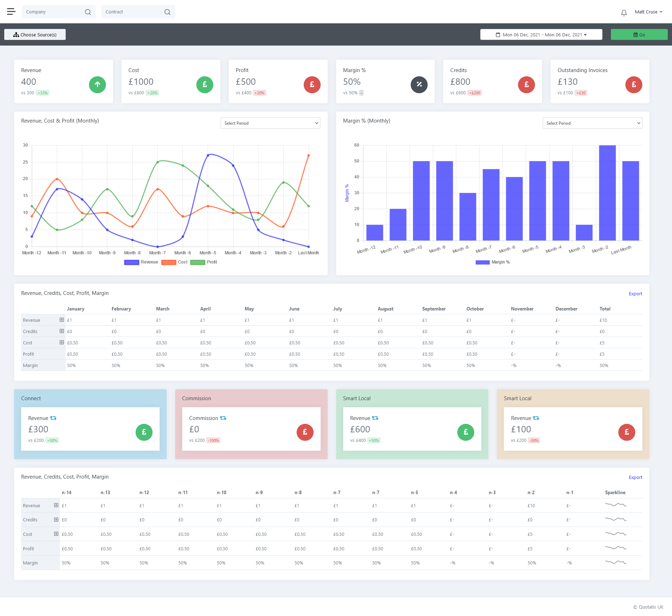
Task: Export the monthly Revenue, Credits table
Action: point(635,294)
